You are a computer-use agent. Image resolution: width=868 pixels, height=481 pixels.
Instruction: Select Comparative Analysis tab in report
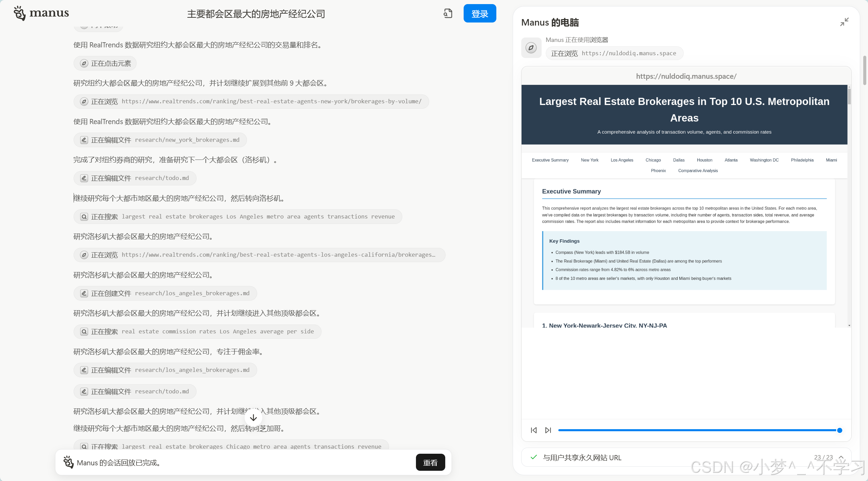[698, 170]
